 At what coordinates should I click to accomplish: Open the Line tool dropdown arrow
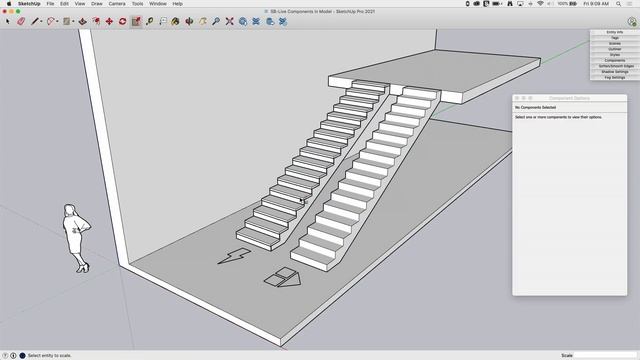pos(41,22)
